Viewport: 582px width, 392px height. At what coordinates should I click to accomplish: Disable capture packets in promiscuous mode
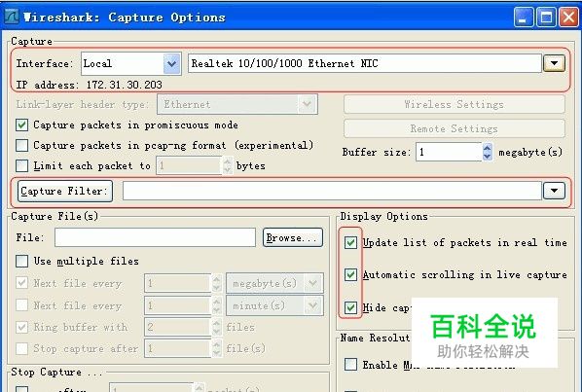pos(22,125)
